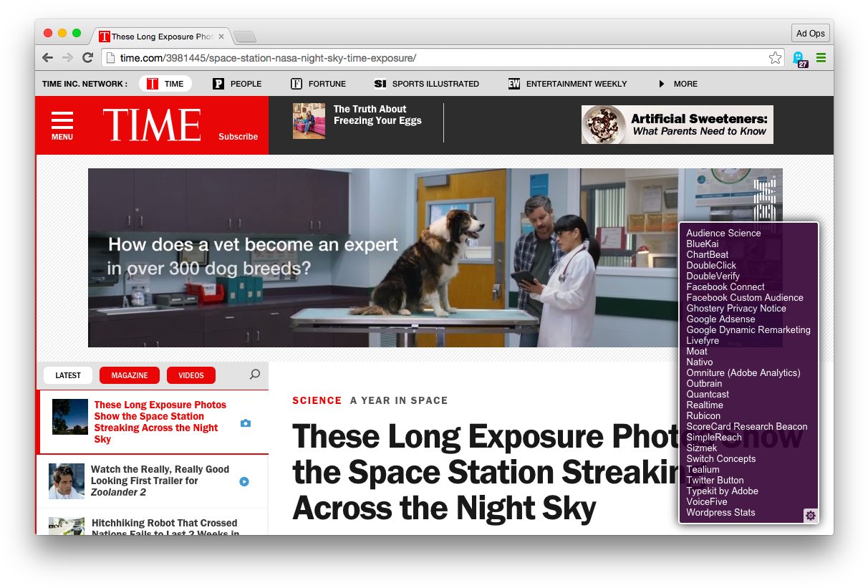The width and height of the screenshot is (868, 588).
Task: Click the camera icon beside Space Station story
Action: click(246, 423)
